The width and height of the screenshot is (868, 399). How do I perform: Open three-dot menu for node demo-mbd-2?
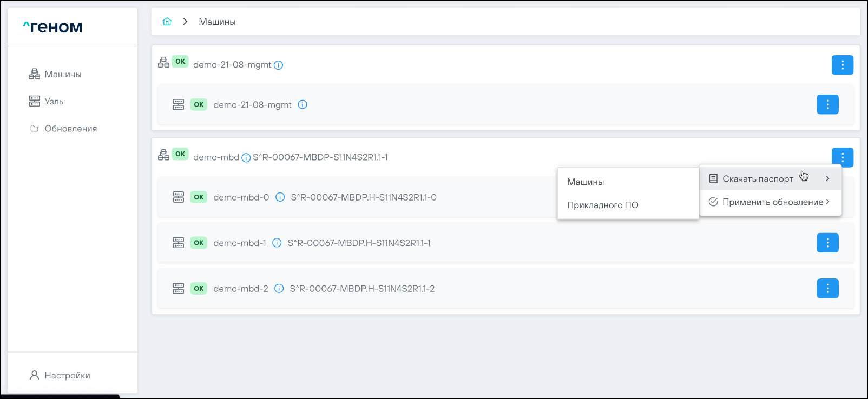[827, 288]
